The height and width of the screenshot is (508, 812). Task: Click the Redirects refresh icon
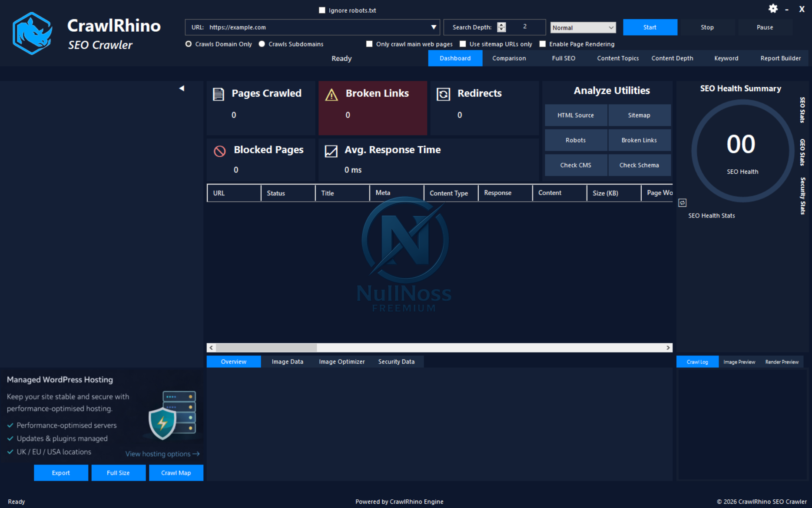pyautogui.click(x=444, y=94)
